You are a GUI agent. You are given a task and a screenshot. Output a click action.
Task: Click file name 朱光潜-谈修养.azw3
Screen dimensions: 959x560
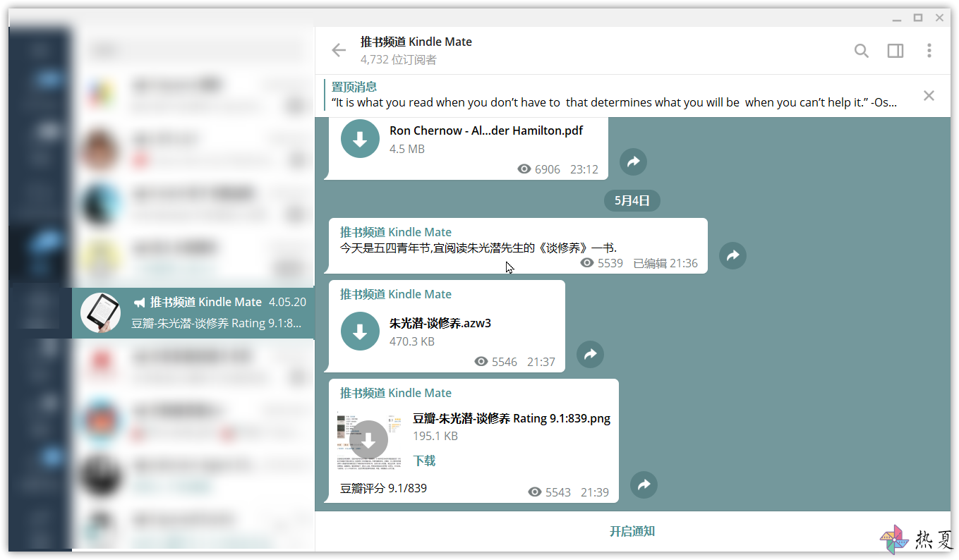click(x=440, y=324)
